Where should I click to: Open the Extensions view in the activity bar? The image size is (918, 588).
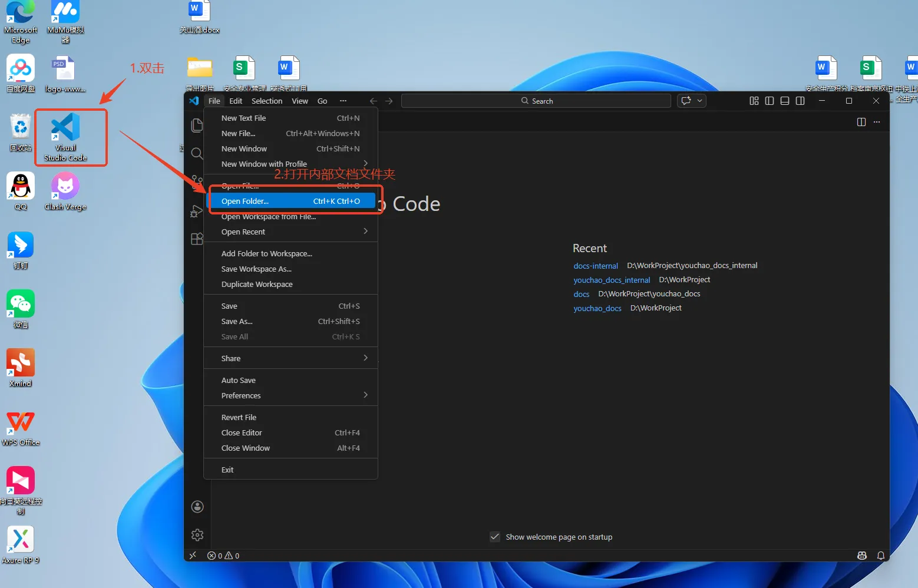pyautogui.click(x=197, y=239)
